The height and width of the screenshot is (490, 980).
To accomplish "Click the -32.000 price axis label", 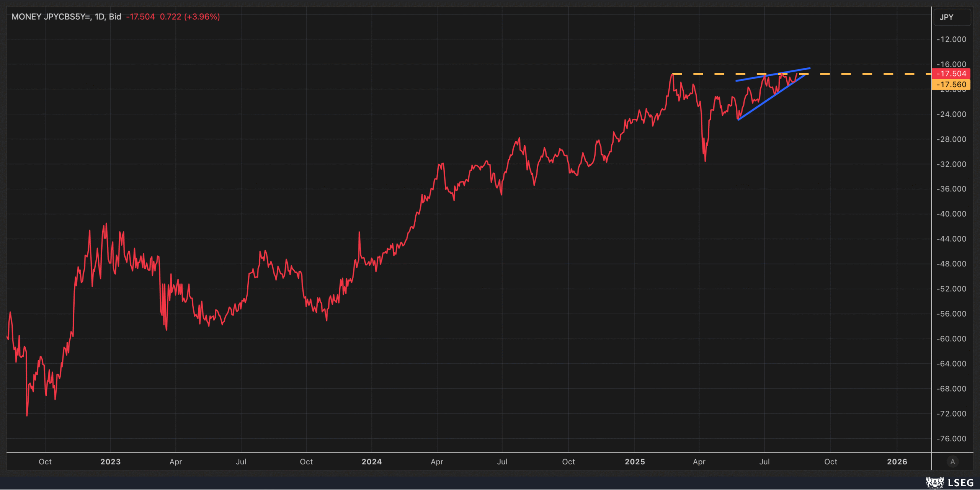I will (951, 164).
